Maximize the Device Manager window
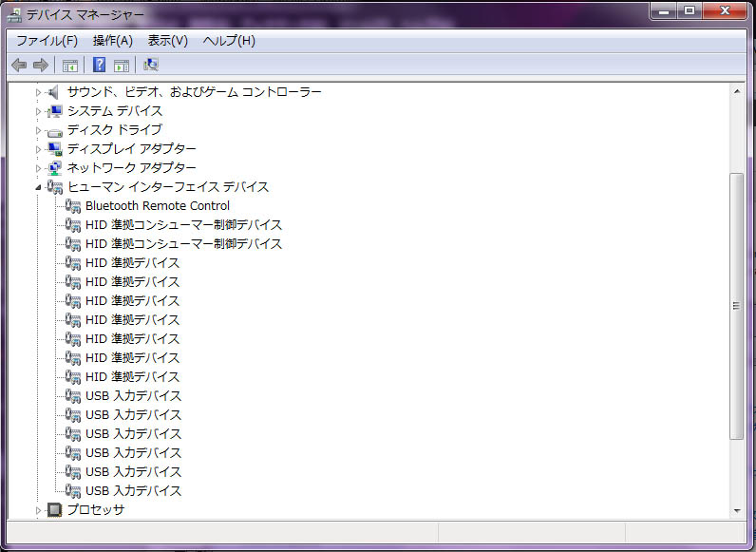The width and height of the screenshot is (756, 552). pos(690,11)
